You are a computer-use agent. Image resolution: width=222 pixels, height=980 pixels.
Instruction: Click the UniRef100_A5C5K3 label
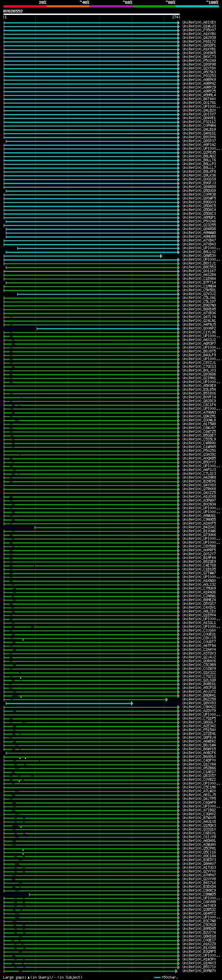(199, 72)
